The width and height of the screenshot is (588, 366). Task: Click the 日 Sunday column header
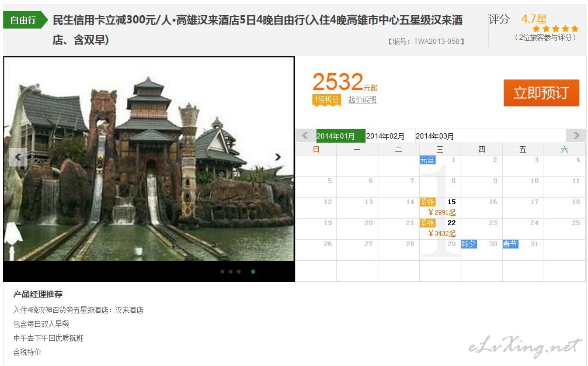point(316,150)
